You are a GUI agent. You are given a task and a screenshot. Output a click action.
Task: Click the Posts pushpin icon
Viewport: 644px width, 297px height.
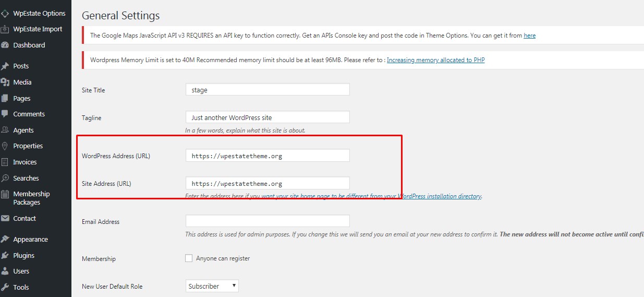point(5,66)
